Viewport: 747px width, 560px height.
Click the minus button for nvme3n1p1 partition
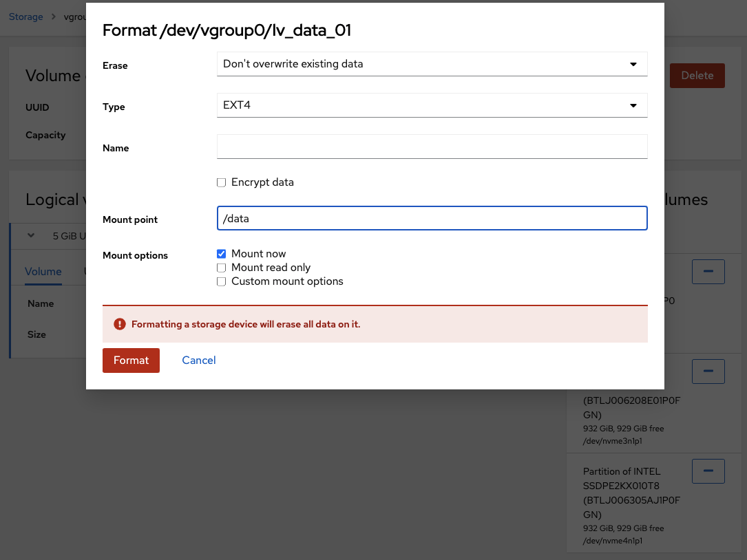click(708, 371)
